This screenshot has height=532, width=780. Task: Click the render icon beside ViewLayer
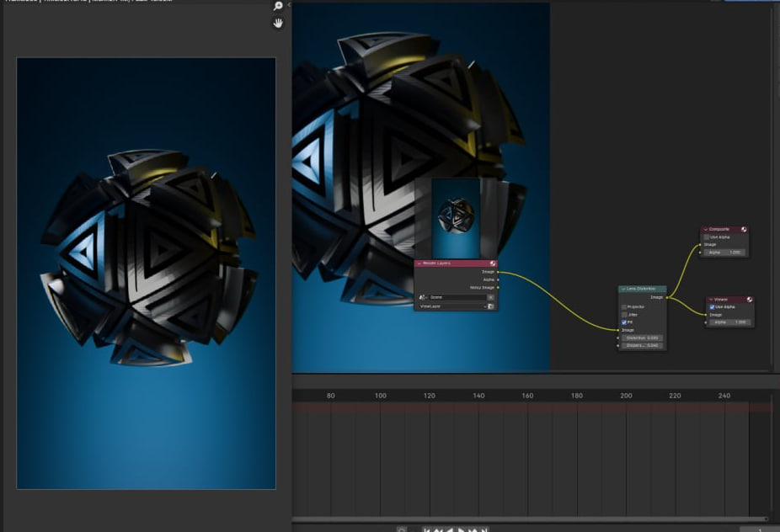tap(490, 306)
